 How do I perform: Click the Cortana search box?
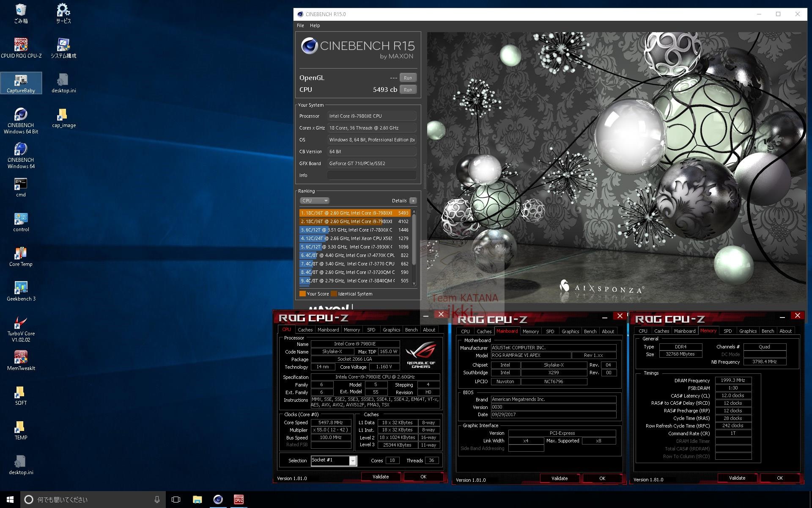(93, 500)
